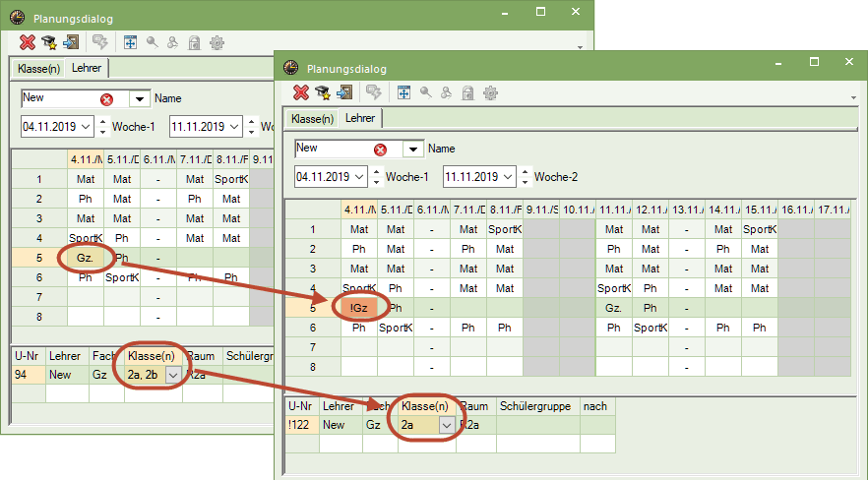Image resolution: width=868 pixels, height=480 pixels.
Task: Click the Lehrer column header in back window table
Action: [67, 356]
